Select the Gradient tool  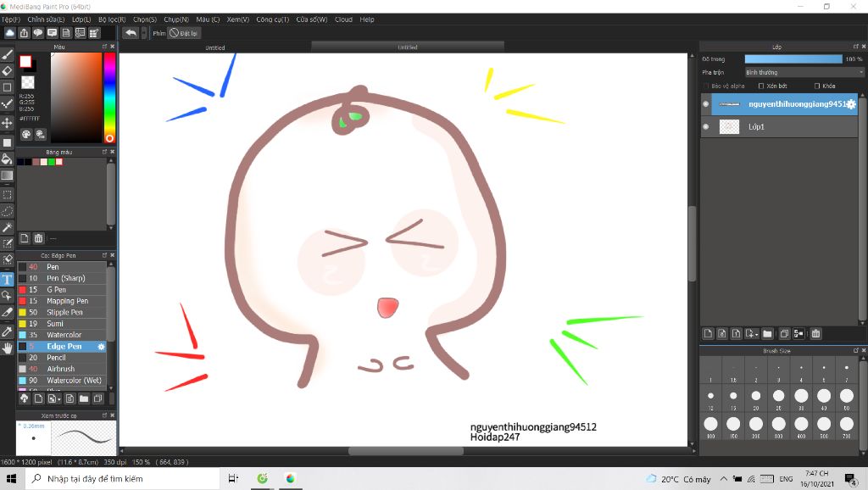(x=7, y=175)
